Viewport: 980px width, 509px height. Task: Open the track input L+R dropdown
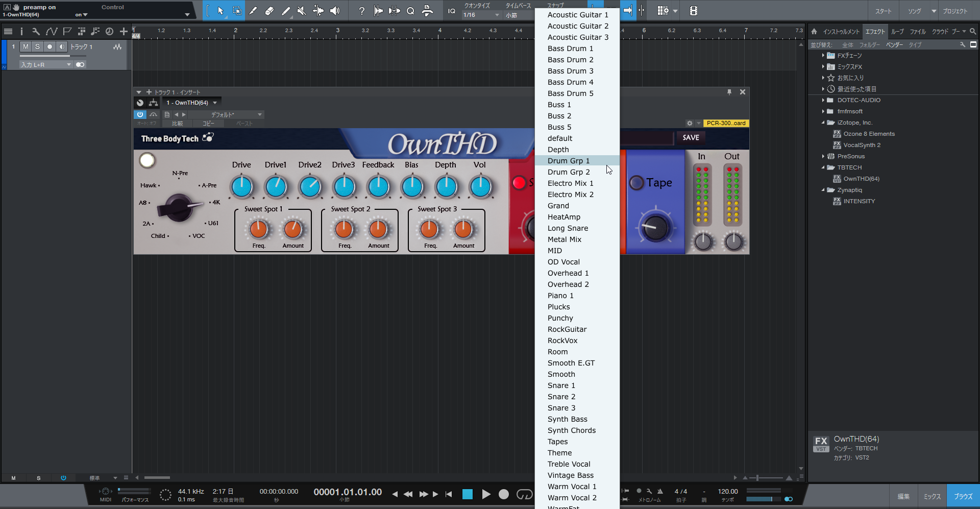tap(46, 65)
